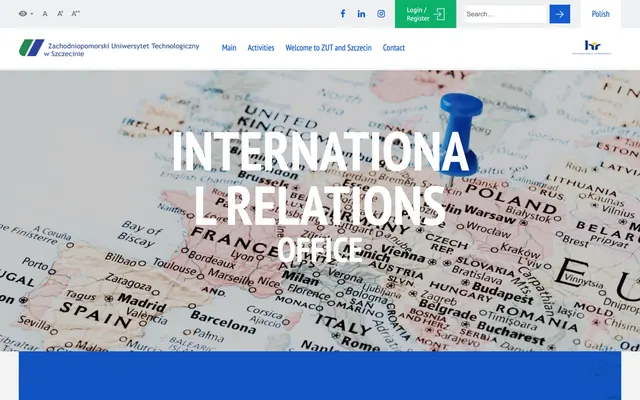Select the largest font size A++
Screen dimensions: 640x400
pyautogui.click(x=76, y=14)
